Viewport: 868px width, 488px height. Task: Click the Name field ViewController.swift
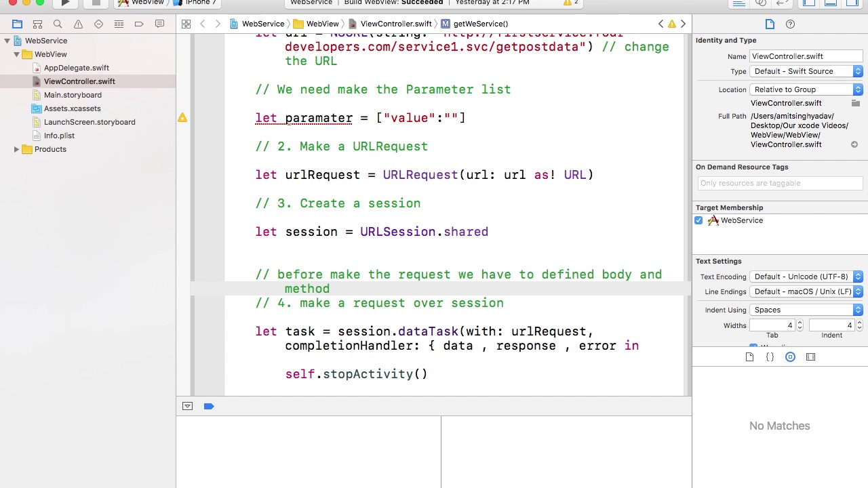(x=806, y=56)
